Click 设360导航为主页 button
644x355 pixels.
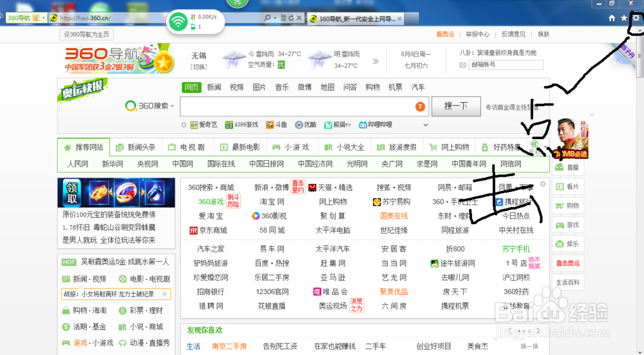(86, 35)
